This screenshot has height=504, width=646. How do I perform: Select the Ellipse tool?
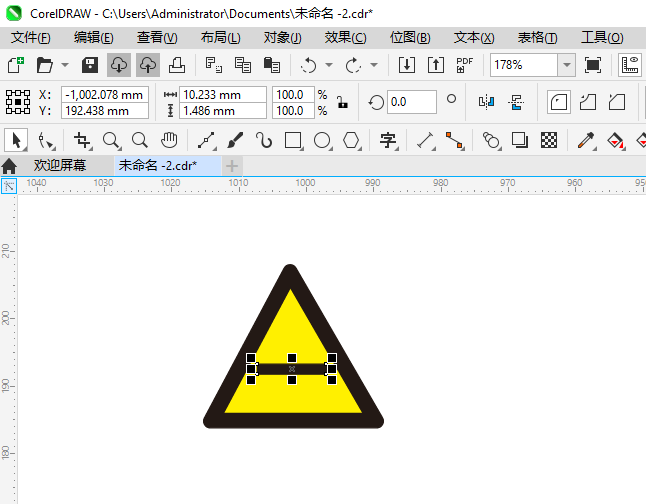click(x=323, y=141)
